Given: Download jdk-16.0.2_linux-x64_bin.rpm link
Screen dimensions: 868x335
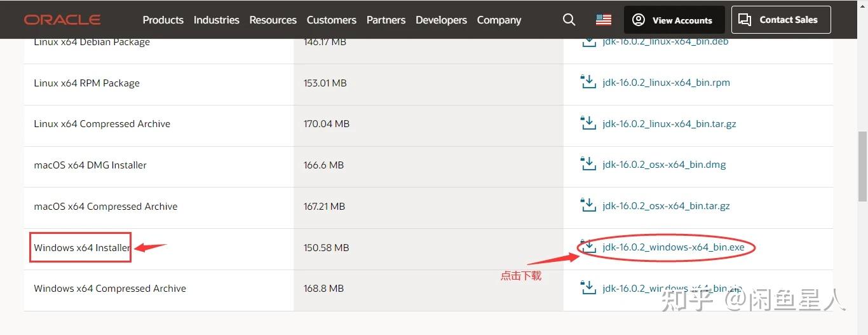Looking at the screenshot, I should pos(666,83).
